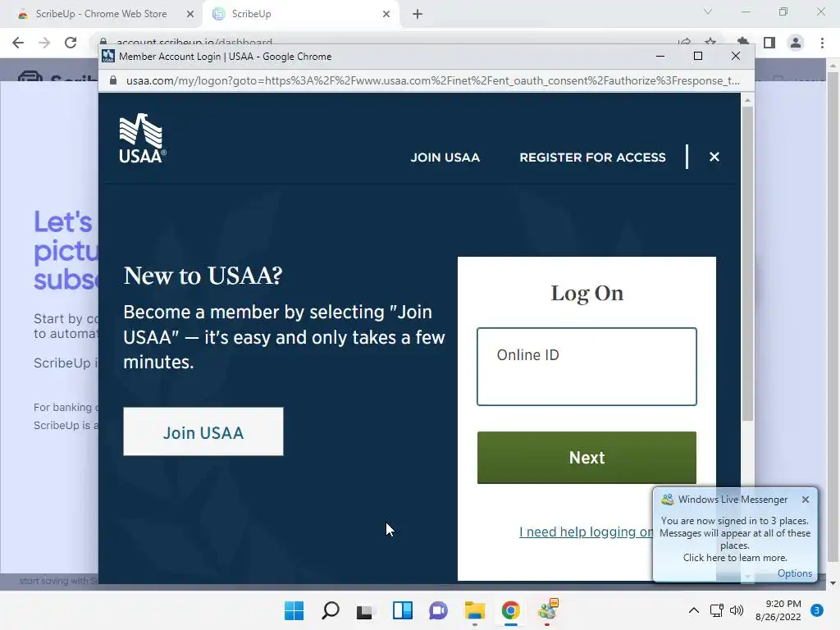This screenshot has height=630, width=840.
Task: Open Windows Live Messenger taskbar icon
Action: 547,610
